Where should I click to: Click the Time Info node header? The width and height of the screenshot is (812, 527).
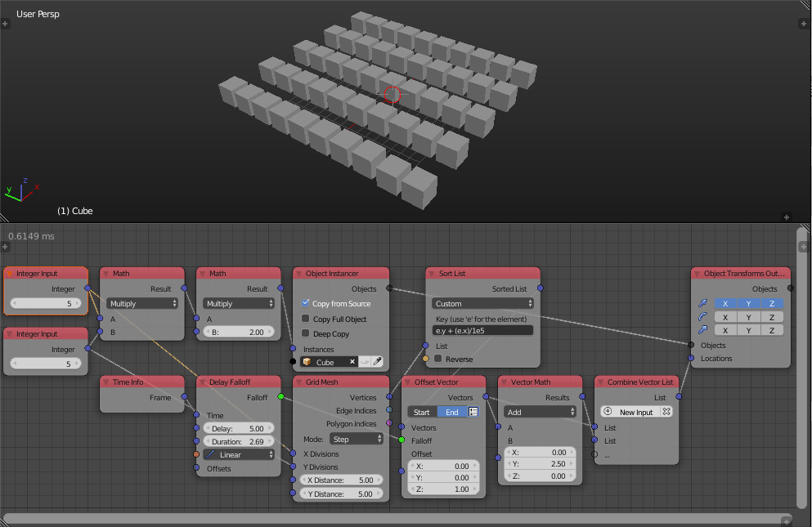coord(142,382)
